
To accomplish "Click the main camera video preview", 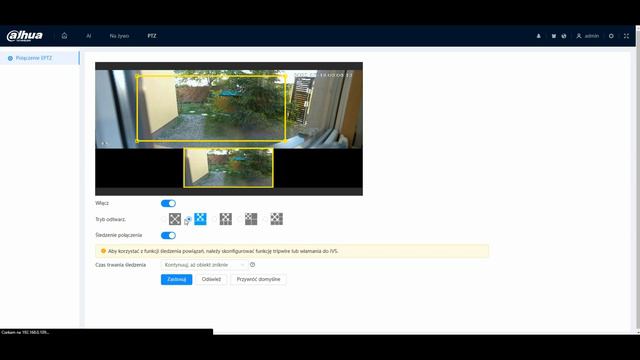I will [229, 109].
